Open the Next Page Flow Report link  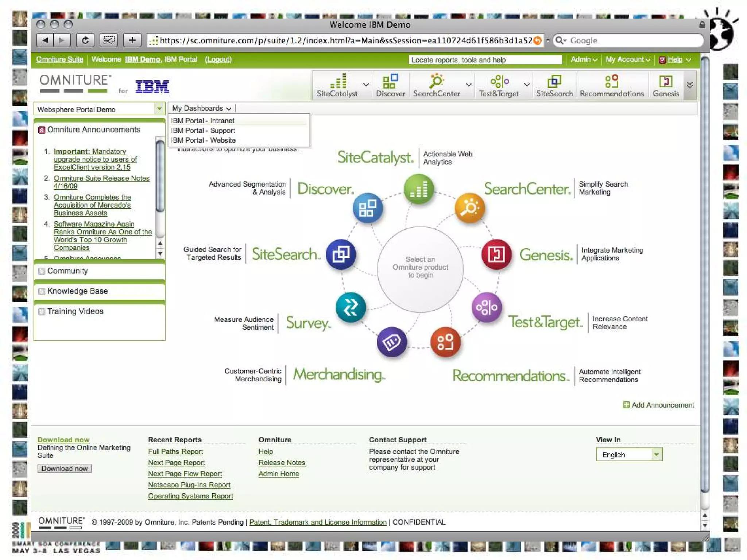[185, 474]
